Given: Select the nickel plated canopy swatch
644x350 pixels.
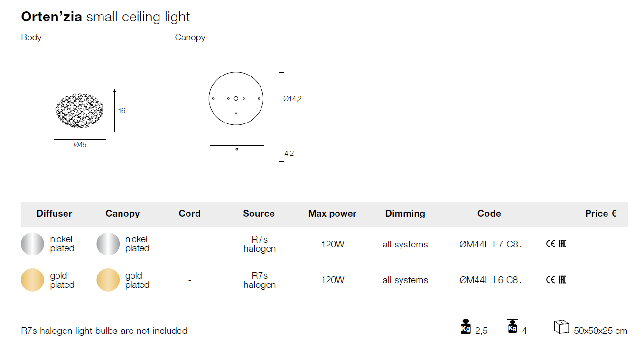Looking at the screenshot, I should click(x=108, y=244).
